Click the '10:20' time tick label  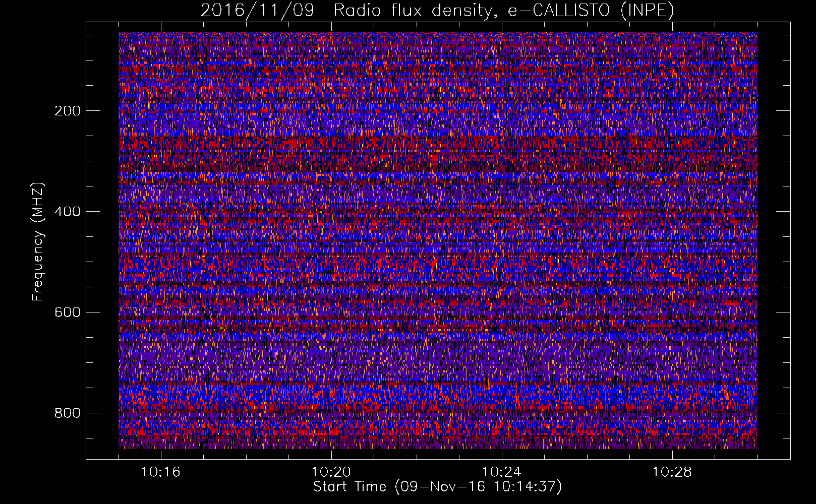[331, 472]
